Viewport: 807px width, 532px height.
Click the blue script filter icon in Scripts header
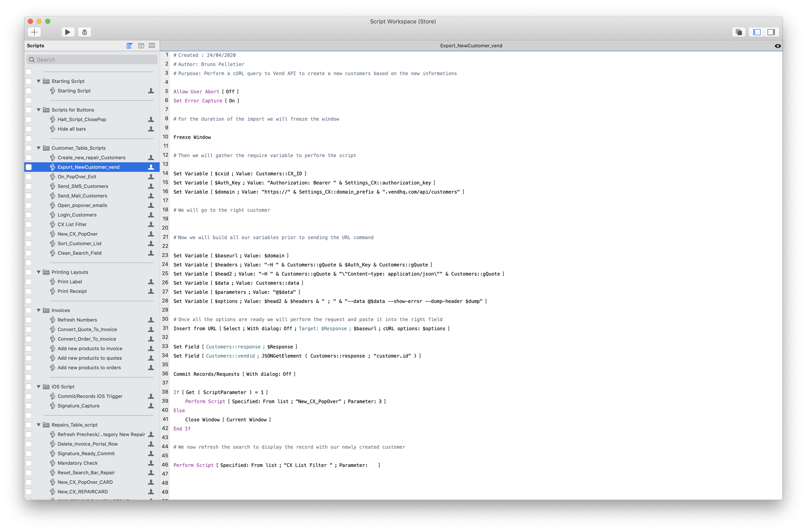pyautogui.click(x=129, y=46)
